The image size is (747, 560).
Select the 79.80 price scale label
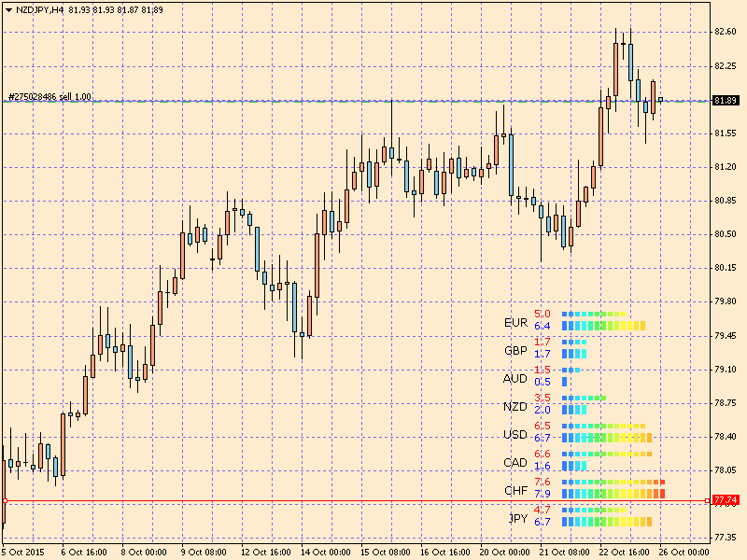726,301
